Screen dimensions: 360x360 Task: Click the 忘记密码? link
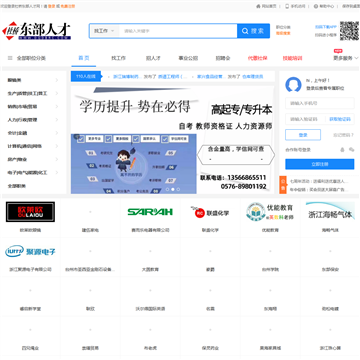pyautogui.click(x=343, y=135)
